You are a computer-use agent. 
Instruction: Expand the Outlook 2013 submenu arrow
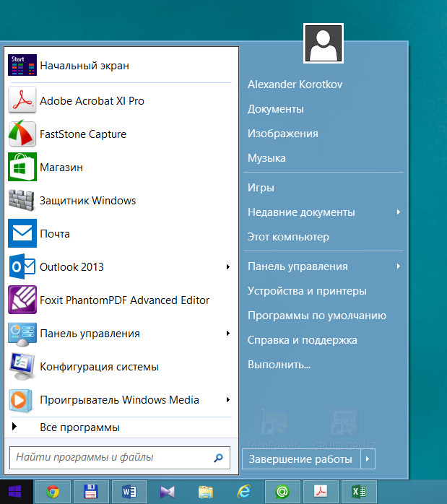coord(228,267)
